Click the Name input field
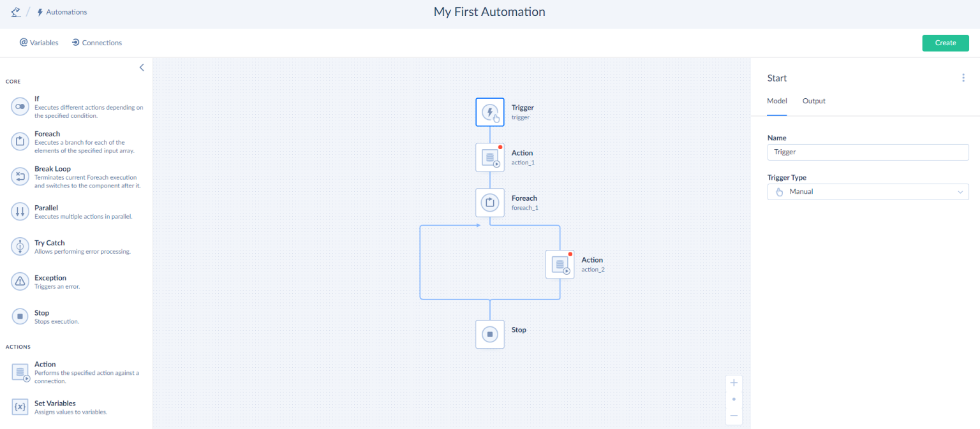The image size is (980, 429). tap(868, 152)
